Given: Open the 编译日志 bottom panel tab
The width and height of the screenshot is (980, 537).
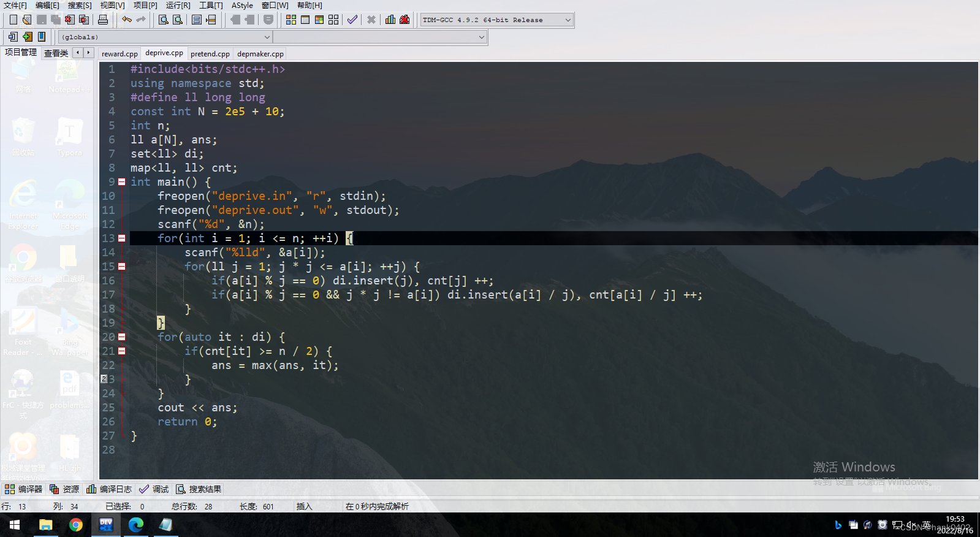Looking at the screenshot, I should 109,489.
